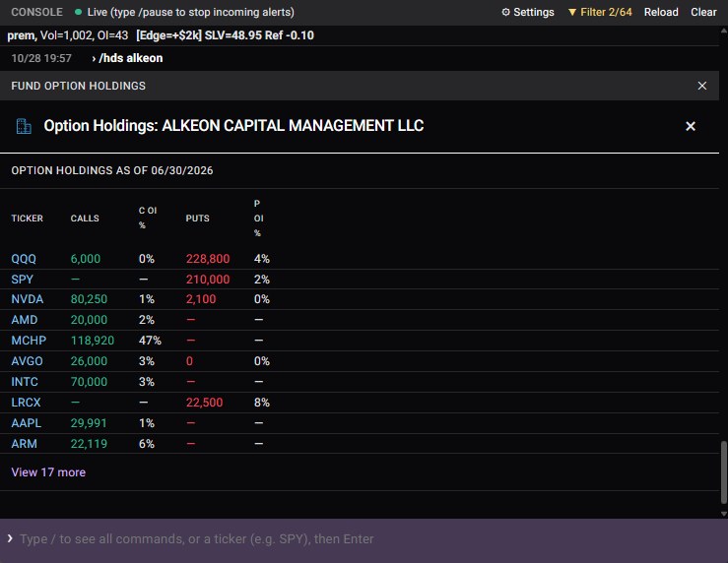The image size is (728, 563).
Task: Select LRCX put OI 8%
Action: point(261,403)
